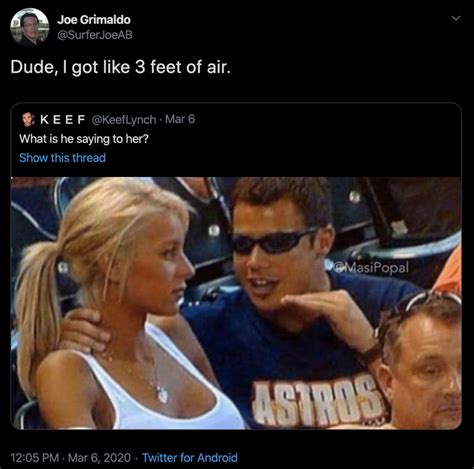Click the KEEF display name

[x=63, y=119]
